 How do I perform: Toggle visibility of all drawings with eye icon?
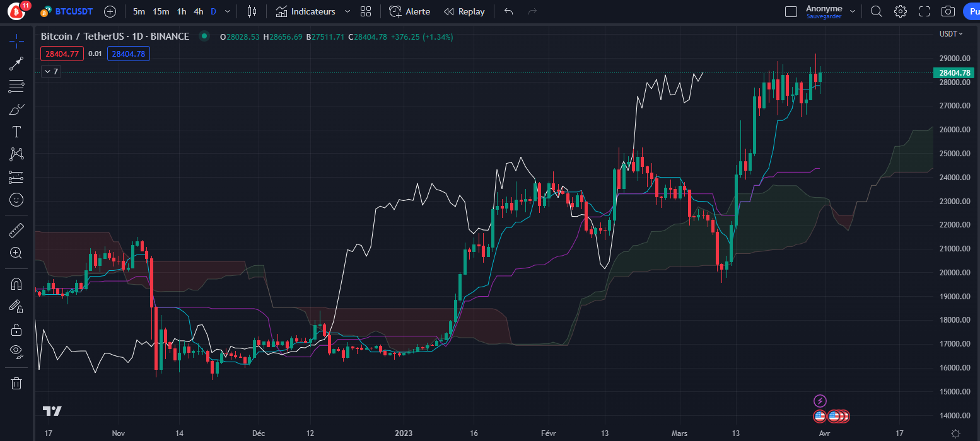pos(16,352)
